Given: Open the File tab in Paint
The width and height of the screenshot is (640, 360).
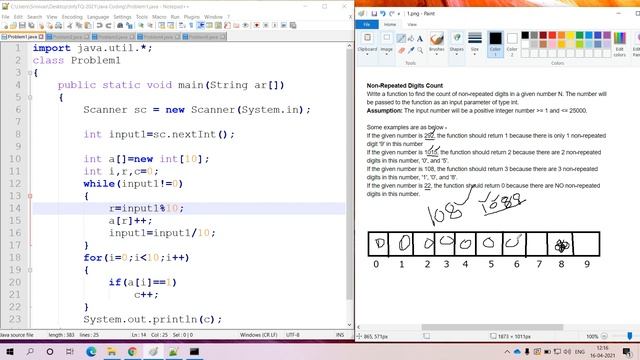Looking at the screenshot, I should (367, 24).
